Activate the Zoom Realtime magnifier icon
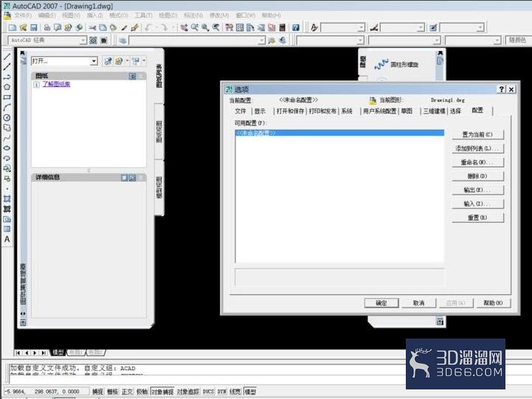Image resolution: width=532 pixels, height=399 pixels. pos(194,27)
